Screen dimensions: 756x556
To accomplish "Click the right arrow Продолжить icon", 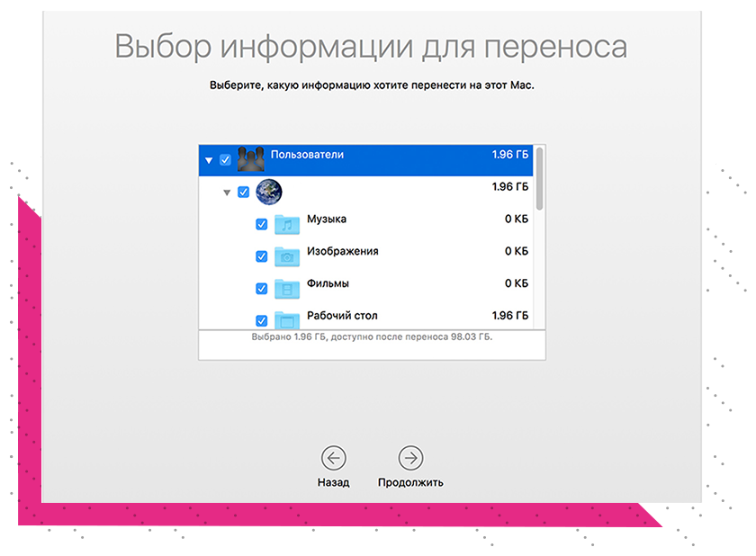I will (410, 458).
